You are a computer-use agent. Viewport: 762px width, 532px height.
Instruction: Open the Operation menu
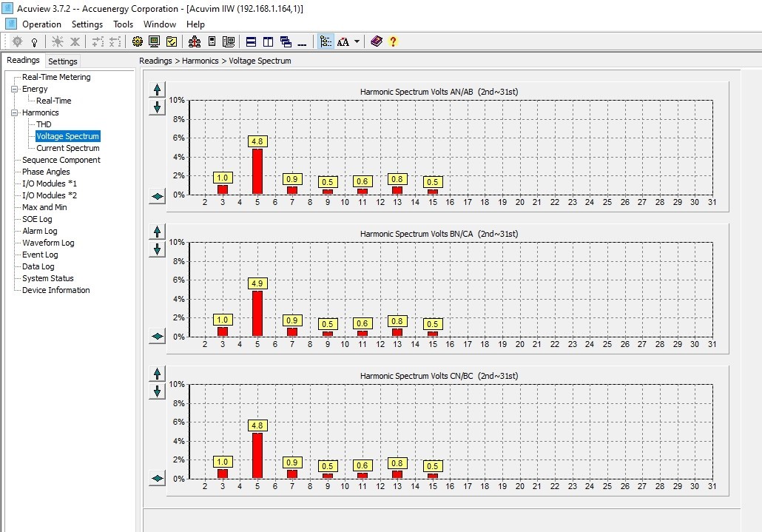41,24
